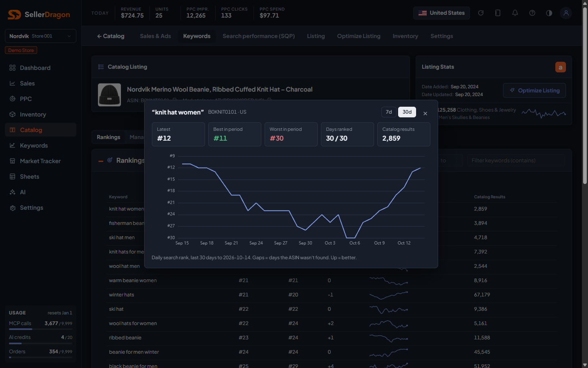The image size is (588, 368).
Task: Open Market Tracker
Action: 40,161
